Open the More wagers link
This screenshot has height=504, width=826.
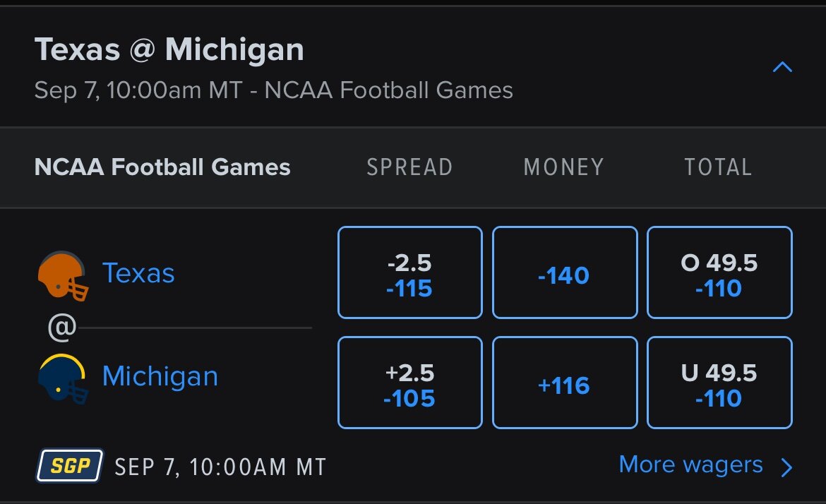tap(690, 464)
